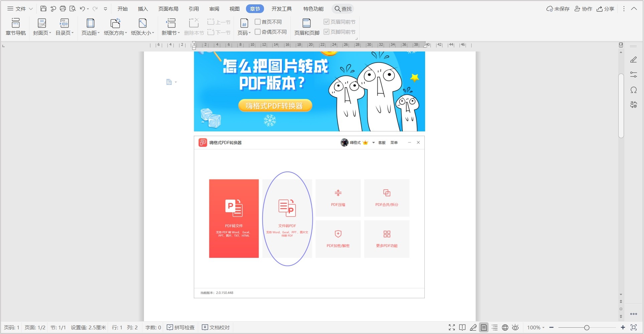Click the pen icon in right sidebar

pos(633,60)
